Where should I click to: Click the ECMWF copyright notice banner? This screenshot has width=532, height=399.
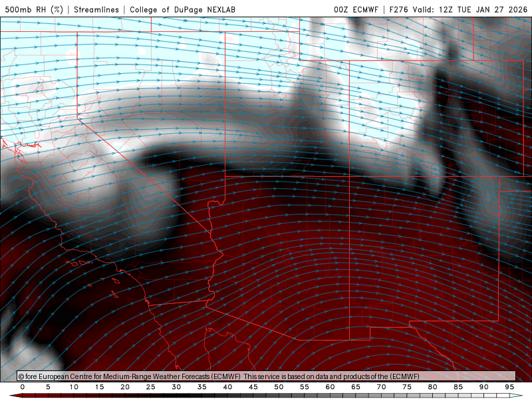pos(267,376)
